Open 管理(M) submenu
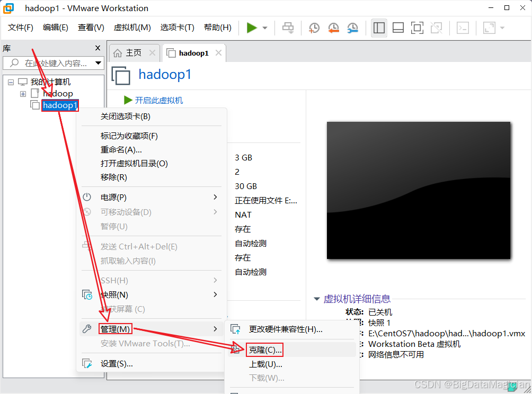This screenshot has height=394, width=532. [152, 329]
